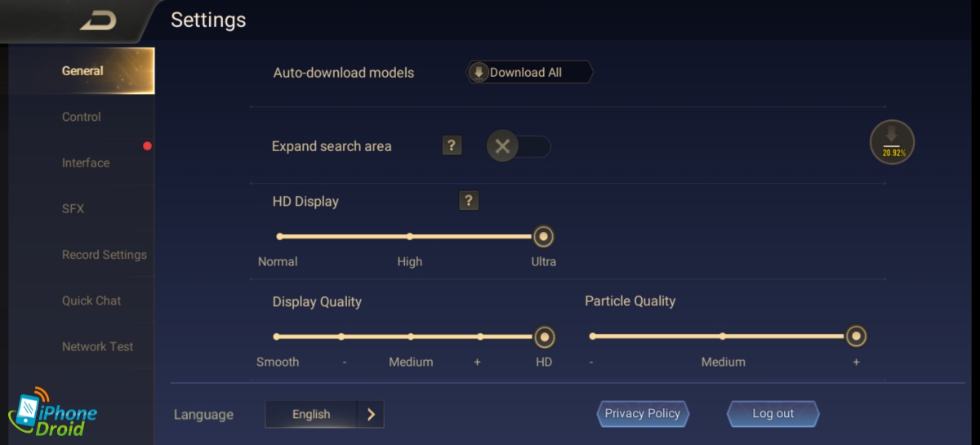Tap the circular download progress icon
980x445 pixels.
point(892,142)
